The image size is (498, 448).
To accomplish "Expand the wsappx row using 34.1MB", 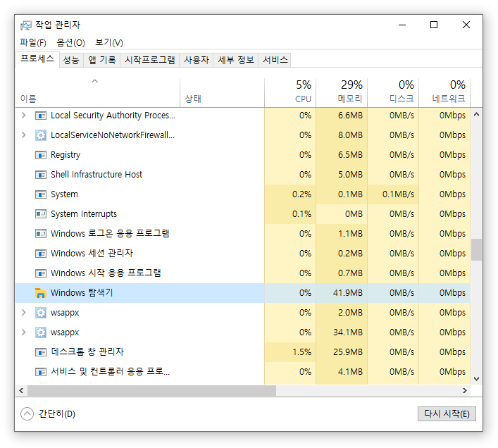I will (23, 332).
